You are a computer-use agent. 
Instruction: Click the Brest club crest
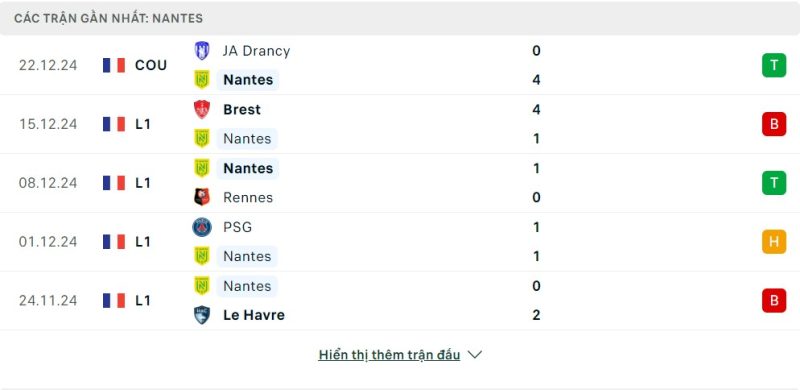click(202, 109)
